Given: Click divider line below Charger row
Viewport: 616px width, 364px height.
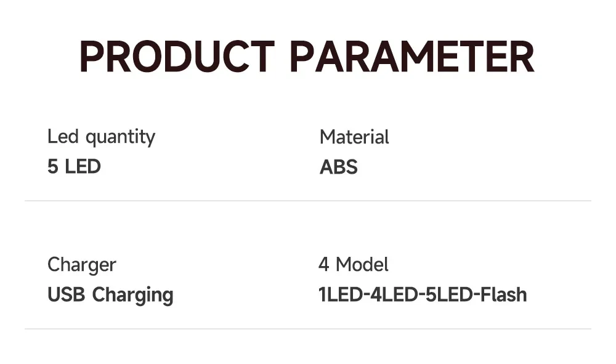Looking at the screenshot, I should 308,329.
